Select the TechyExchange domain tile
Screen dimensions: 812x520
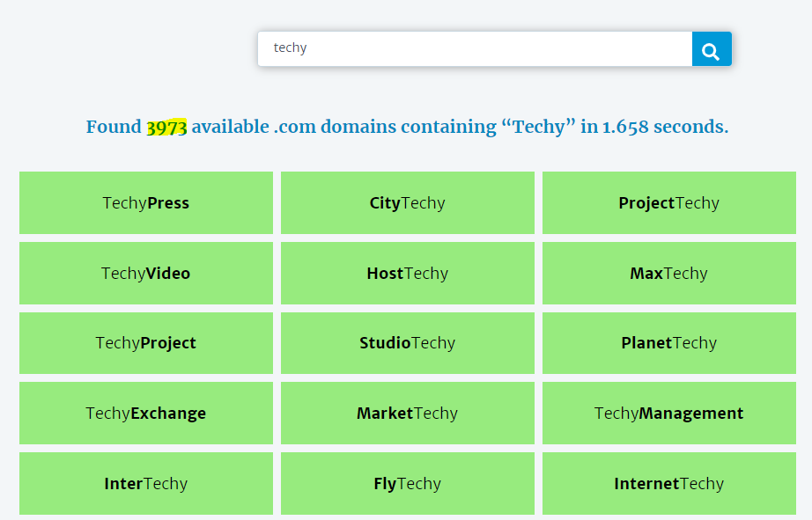point(146,413)
